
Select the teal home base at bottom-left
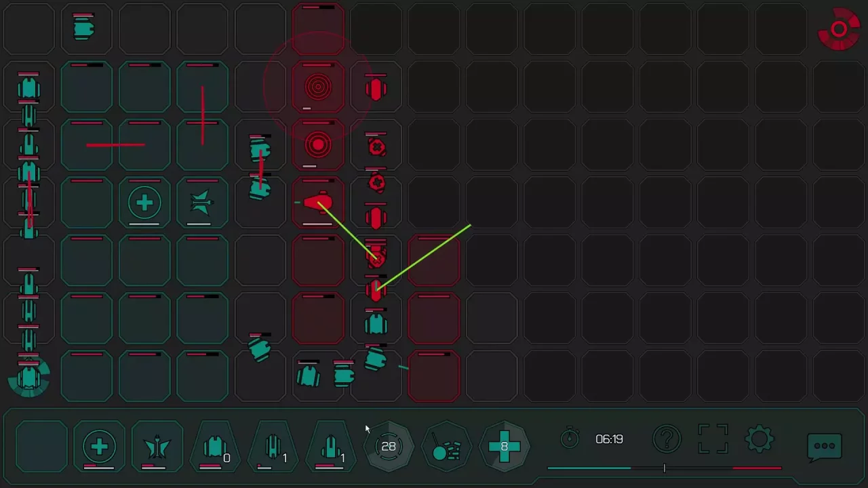pos(29,377)
